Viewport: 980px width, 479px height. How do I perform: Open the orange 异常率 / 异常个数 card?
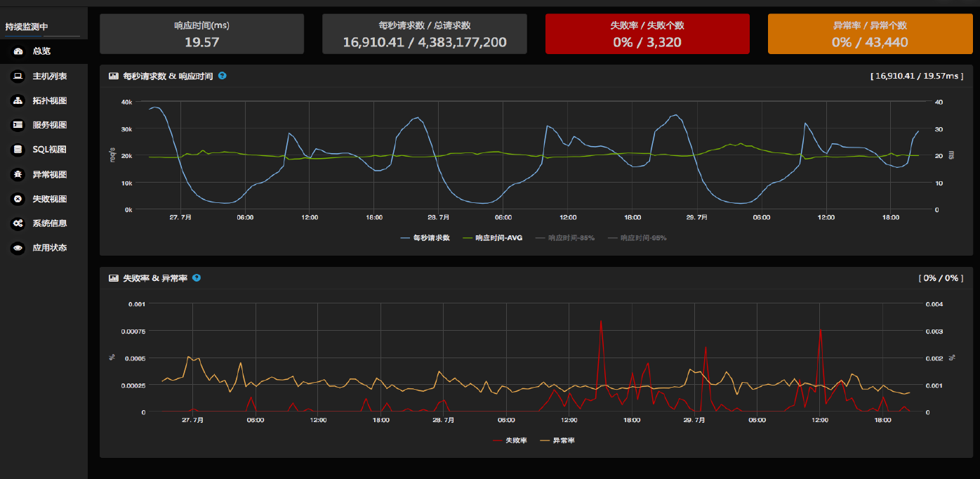(869, 34)
